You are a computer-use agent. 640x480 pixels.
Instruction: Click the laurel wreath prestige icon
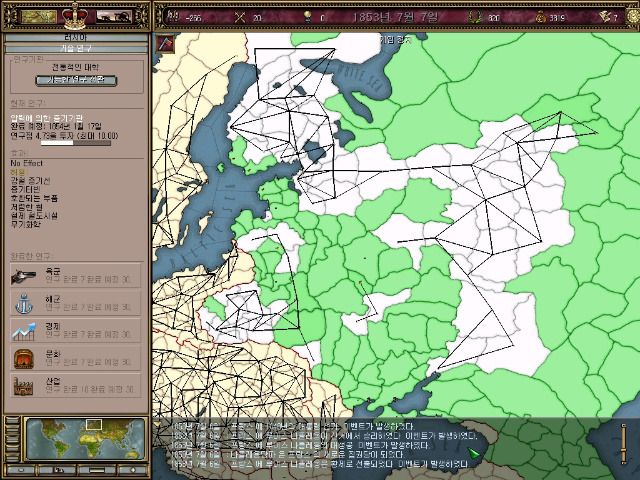pyautogui.click(x=474, y=17)
